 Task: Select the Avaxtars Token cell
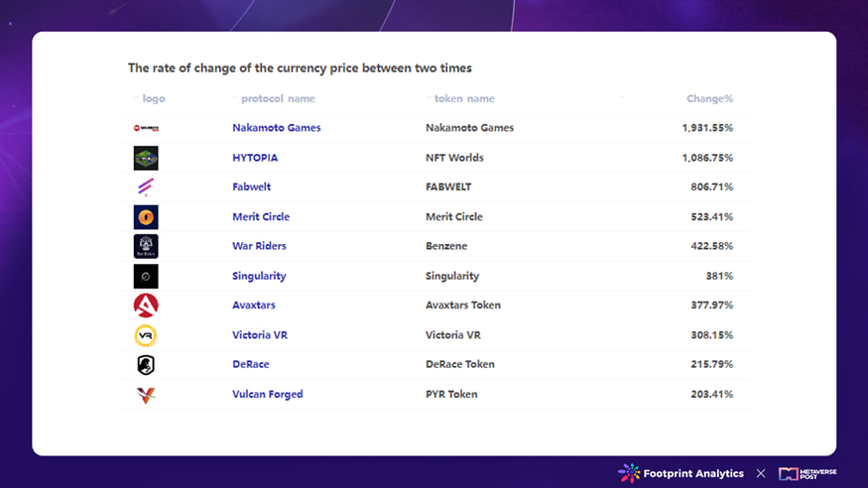463,305
